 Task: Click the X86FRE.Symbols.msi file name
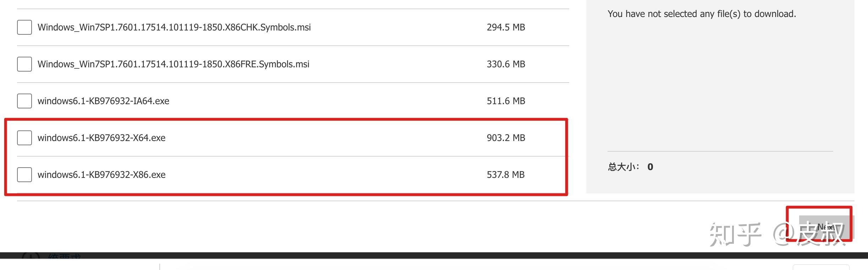[174, 64]
